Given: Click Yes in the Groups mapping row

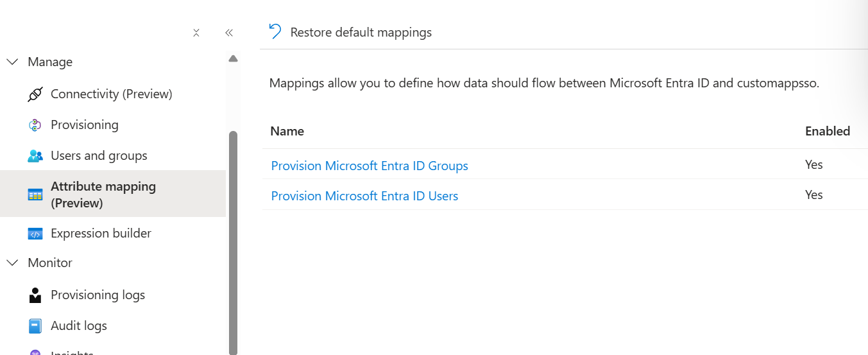Looking at the screenshot, I should pos(813,165).
